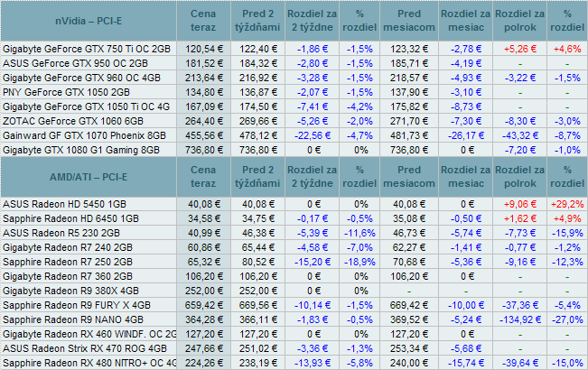Select Gigabyte GTX 1080 G1 Gaming 8GB name
The height and width of the screenshot is (370, 588).
point(81,150)
